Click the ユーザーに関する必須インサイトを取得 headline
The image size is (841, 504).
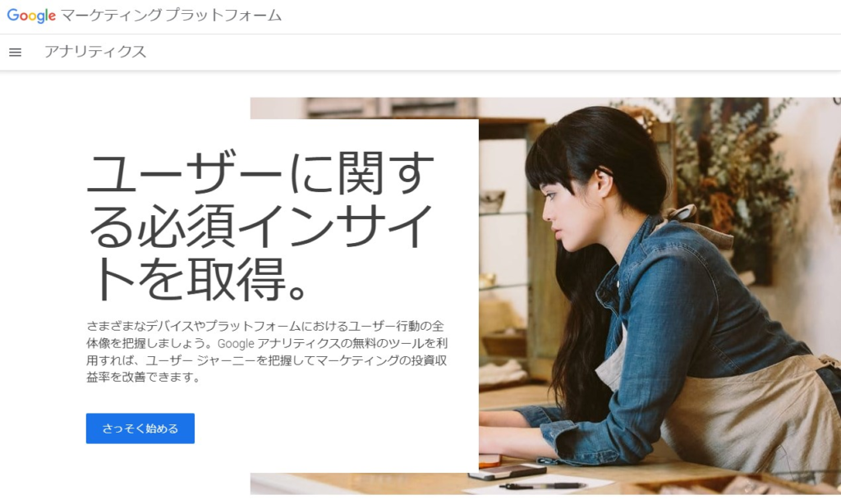260,227
